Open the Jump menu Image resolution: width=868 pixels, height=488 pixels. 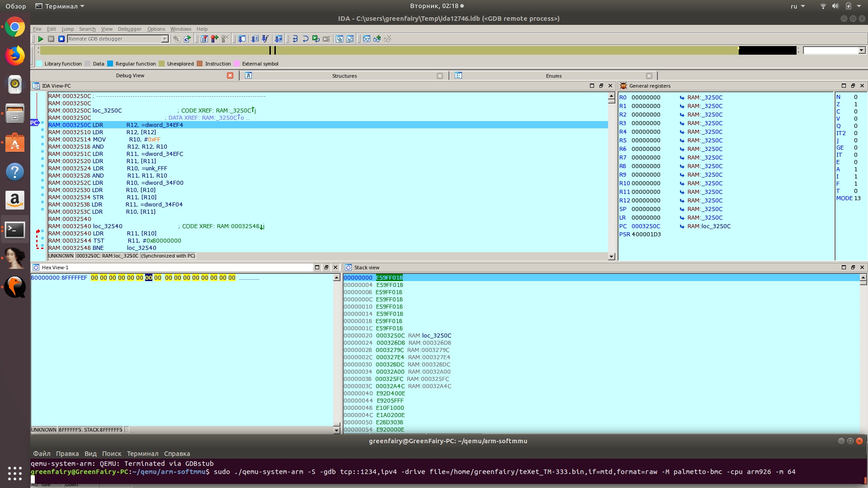(x=67, y=29)
